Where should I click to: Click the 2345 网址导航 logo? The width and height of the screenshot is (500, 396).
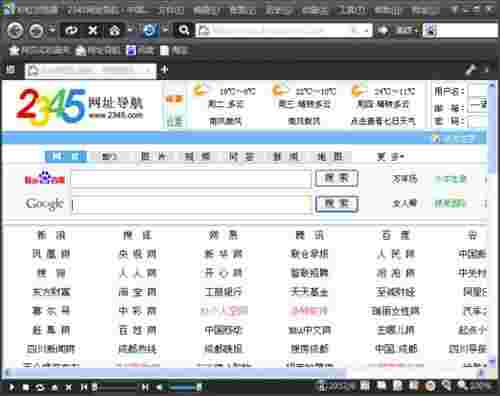point(79,107)
